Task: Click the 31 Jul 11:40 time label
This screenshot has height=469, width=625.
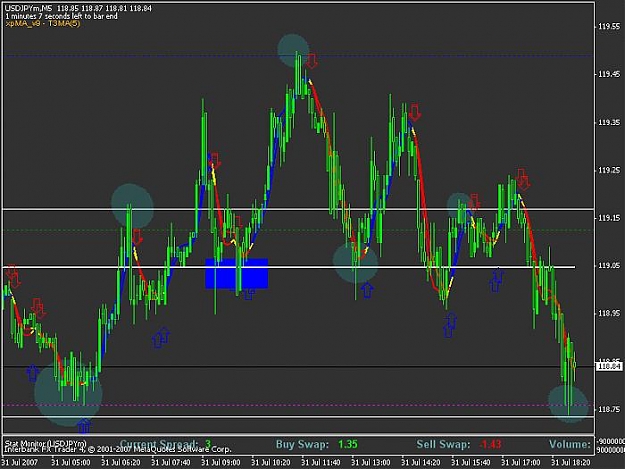Action: 320,463
